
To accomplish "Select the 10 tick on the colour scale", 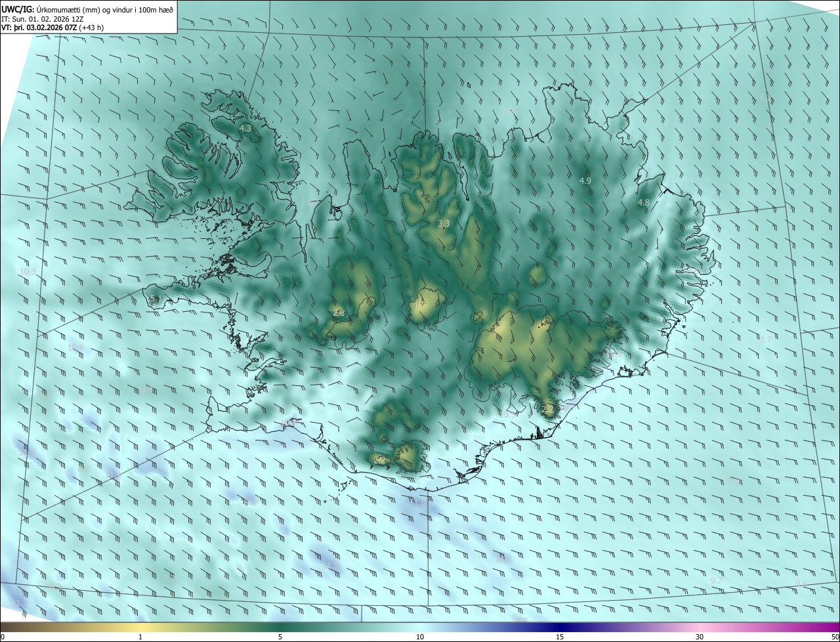I will coord(420,637).
